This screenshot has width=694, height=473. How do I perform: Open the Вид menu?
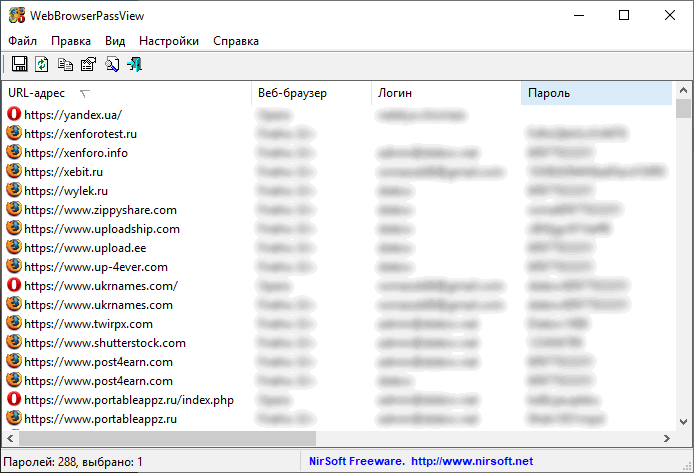pos(115,41)
